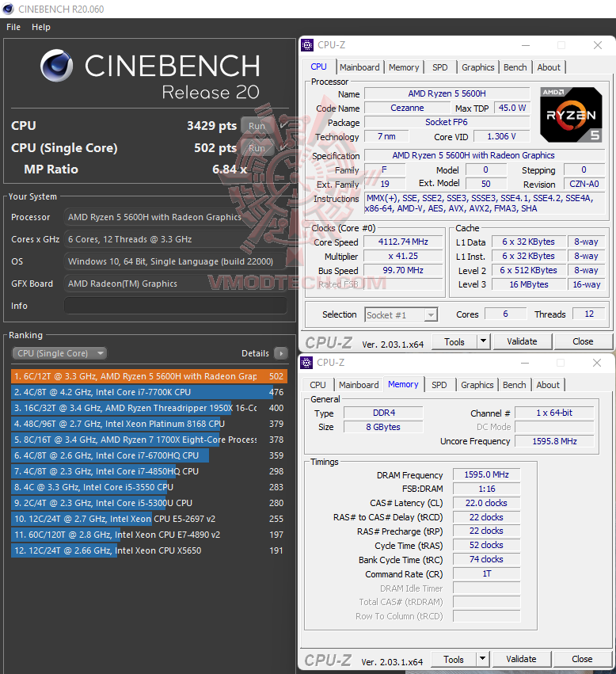Viewport: 616px width, 674px height.
Task: Select CPU tab in upper CPU-Z window
Action: 318,67
